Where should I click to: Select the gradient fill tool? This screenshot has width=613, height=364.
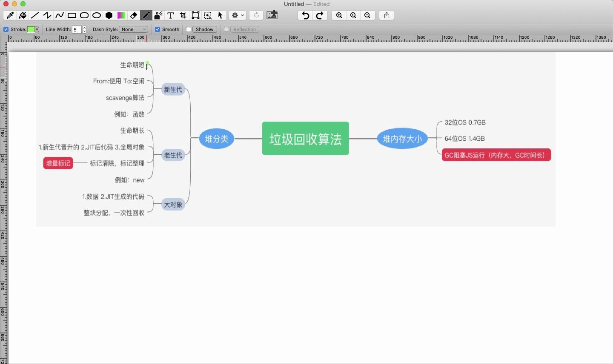(x=121, y=15)
